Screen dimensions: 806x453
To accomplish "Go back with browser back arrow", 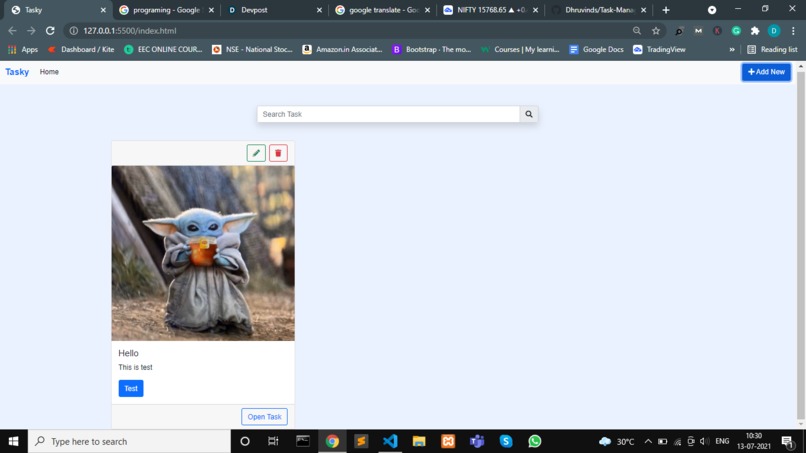I will click(12, 31).
